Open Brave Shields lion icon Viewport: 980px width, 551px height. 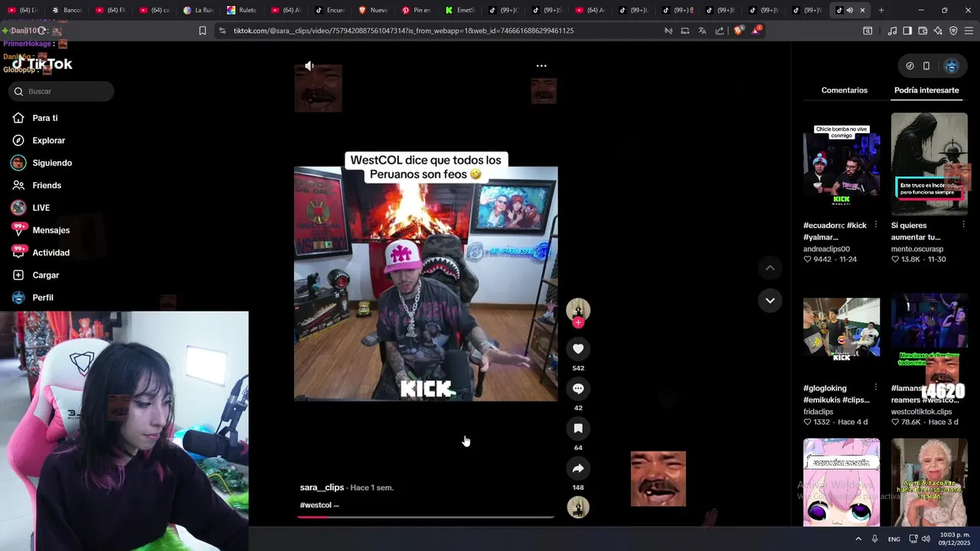click(x=738, y=31)
